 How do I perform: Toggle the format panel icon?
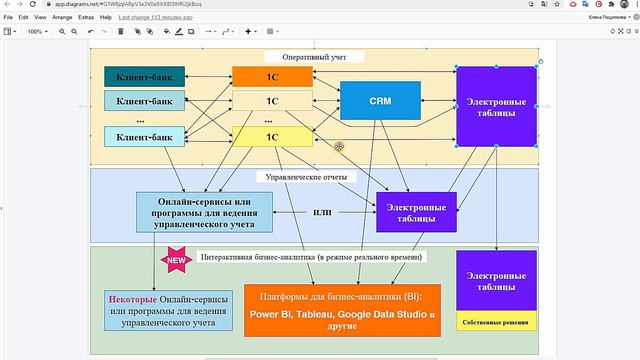pyautogui.click(x=629, y=31)
